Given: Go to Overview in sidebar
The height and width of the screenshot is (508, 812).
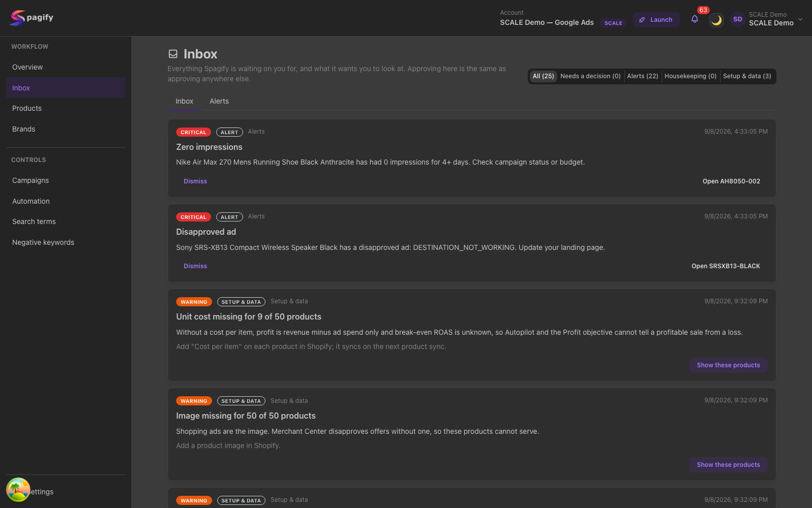Looking at the screenshot, I should 65,67.
